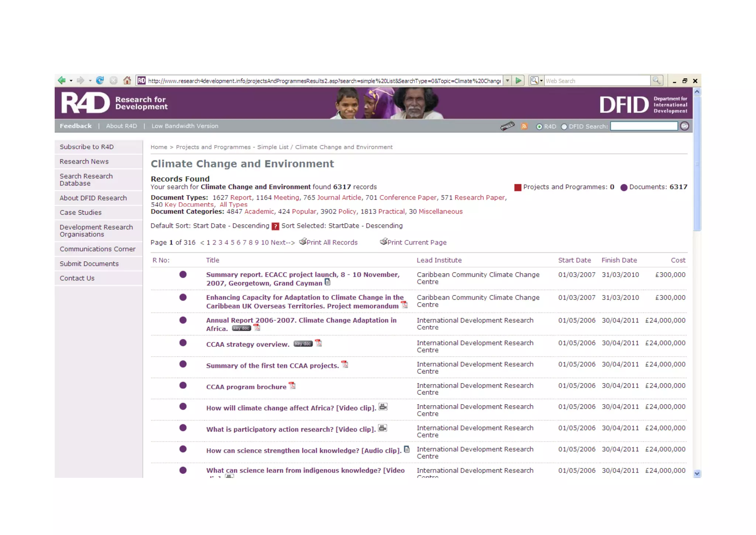Click the page scrollbar up arrow
Screen dimensions: 756x535
(697, 92)
